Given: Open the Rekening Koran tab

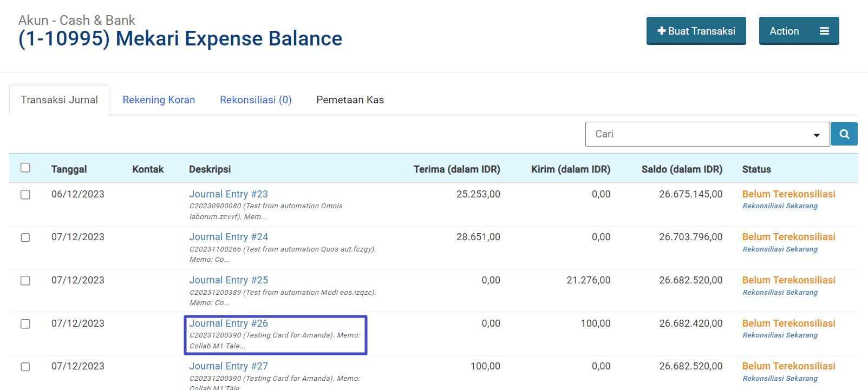Looking at the screenshot, I should [159, 100].
